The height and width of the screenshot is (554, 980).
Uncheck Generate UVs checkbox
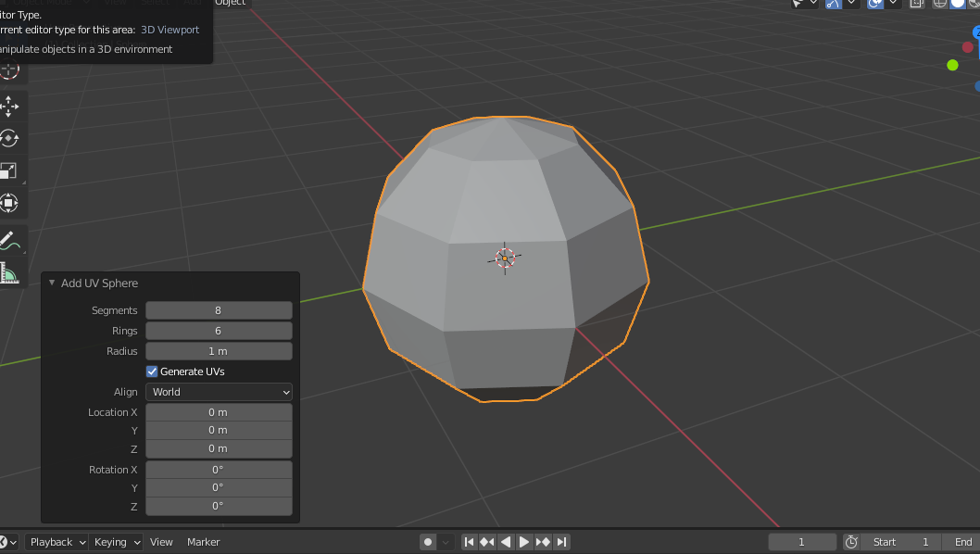coord(152,371)
